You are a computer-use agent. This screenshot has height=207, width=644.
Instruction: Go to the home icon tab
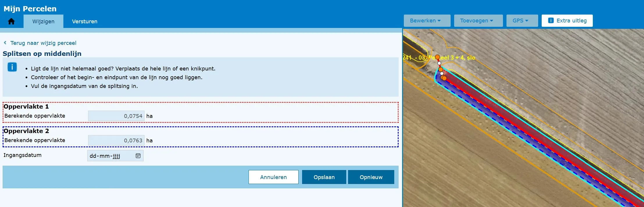pos(11,21)
